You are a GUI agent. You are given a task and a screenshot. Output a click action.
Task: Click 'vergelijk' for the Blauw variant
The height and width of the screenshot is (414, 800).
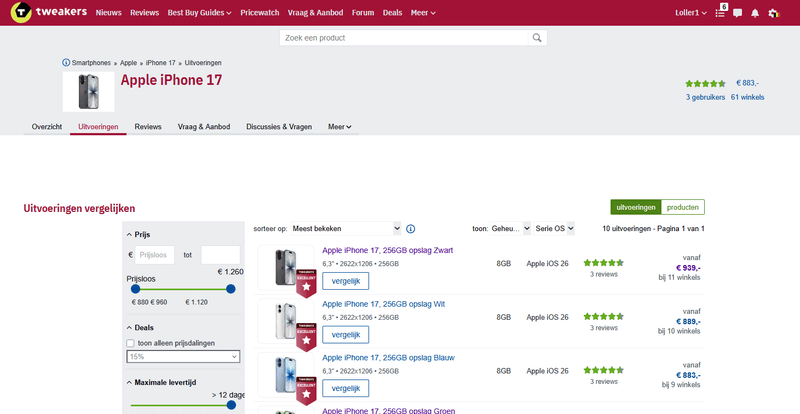(x=345, y=388)
